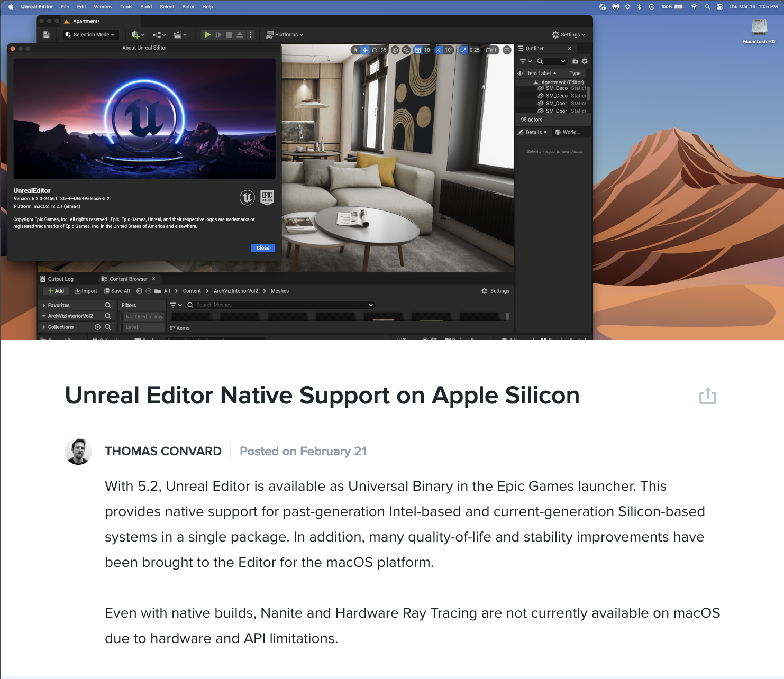The height and width of the screenshot is (679, 784).
Task: Create a new folder in Outliner
Action: point(576,61)
